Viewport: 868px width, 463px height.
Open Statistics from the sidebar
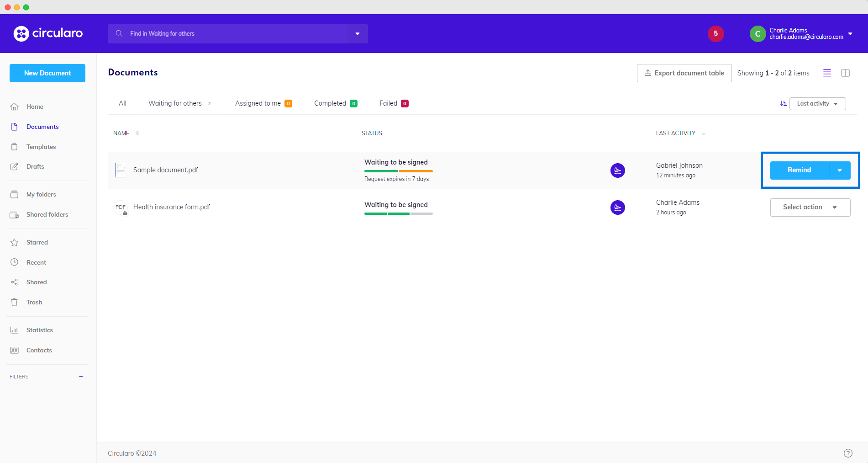[39, 330]
